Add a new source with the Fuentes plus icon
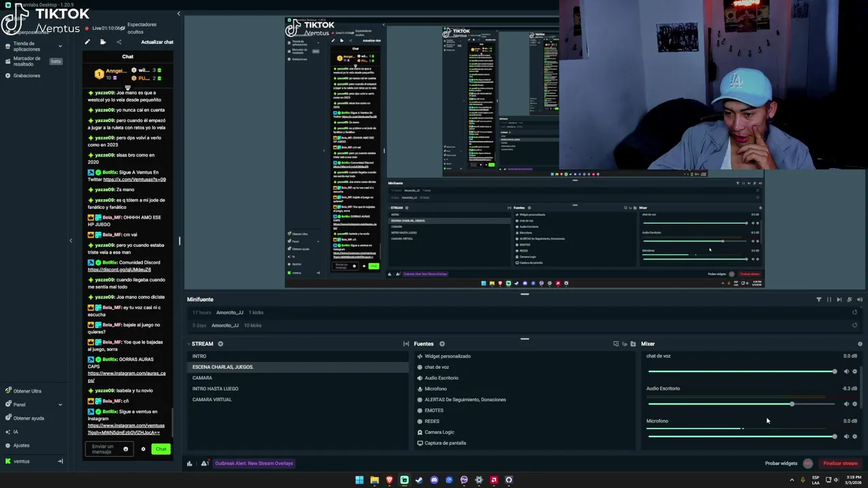The width and height of the screenshot is (868, 488). 441,344
